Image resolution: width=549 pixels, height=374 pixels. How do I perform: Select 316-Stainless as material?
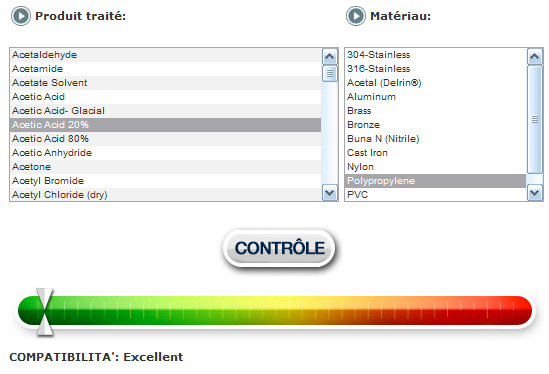click(436, 69)
